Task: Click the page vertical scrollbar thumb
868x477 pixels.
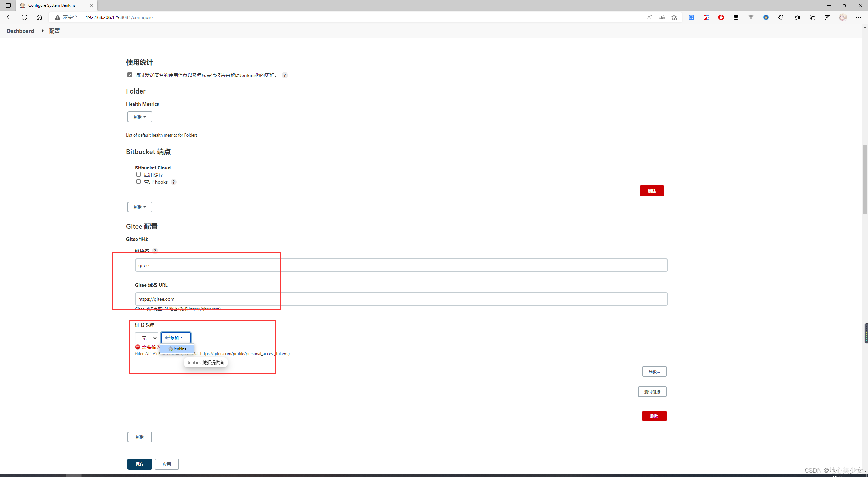Action: click(865, 180)
